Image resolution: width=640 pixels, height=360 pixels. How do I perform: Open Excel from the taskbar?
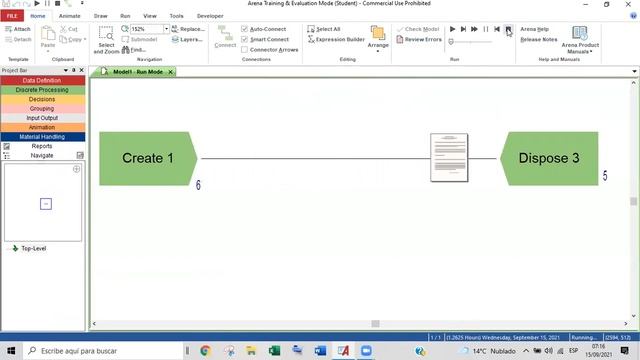pos(274,351)
